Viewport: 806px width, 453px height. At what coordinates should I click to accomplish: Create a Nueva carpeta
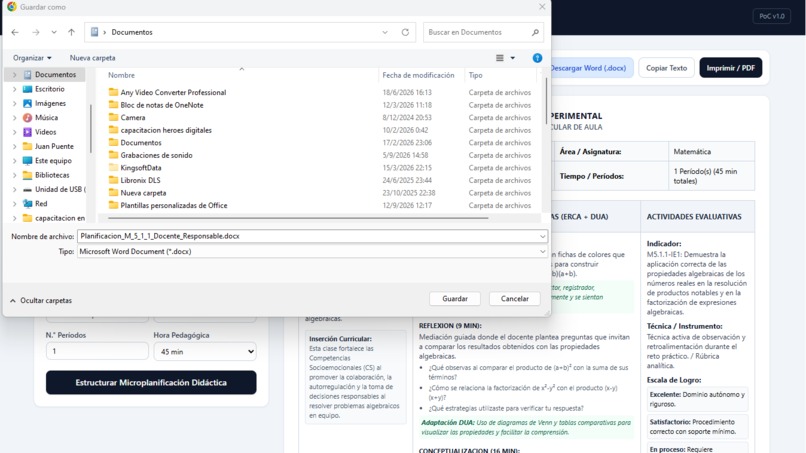tap(93, 58)
